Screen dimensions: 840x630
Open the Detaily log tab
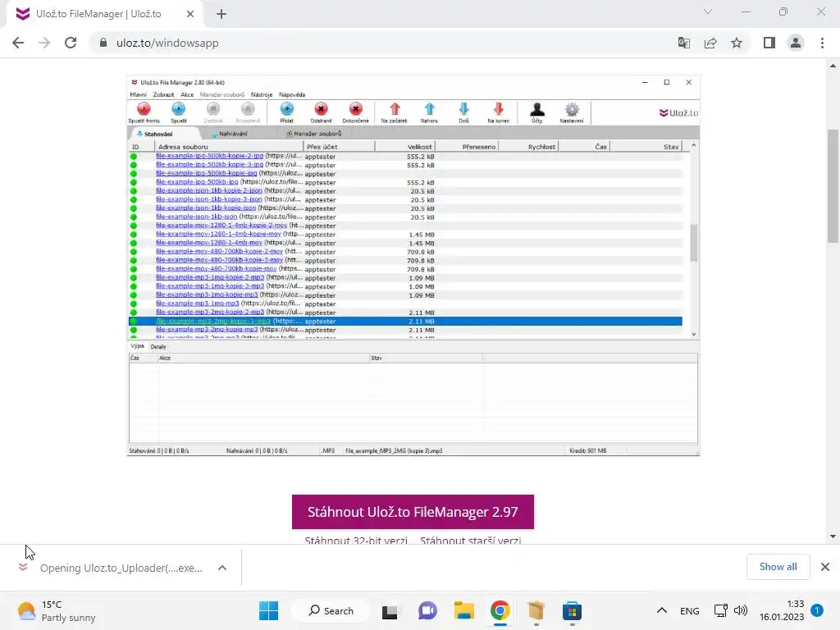[x=158, y=347]
